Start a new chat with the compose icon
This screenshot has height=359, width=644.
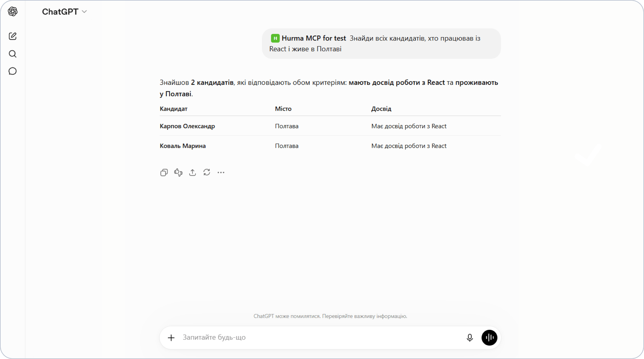[13, 36]
